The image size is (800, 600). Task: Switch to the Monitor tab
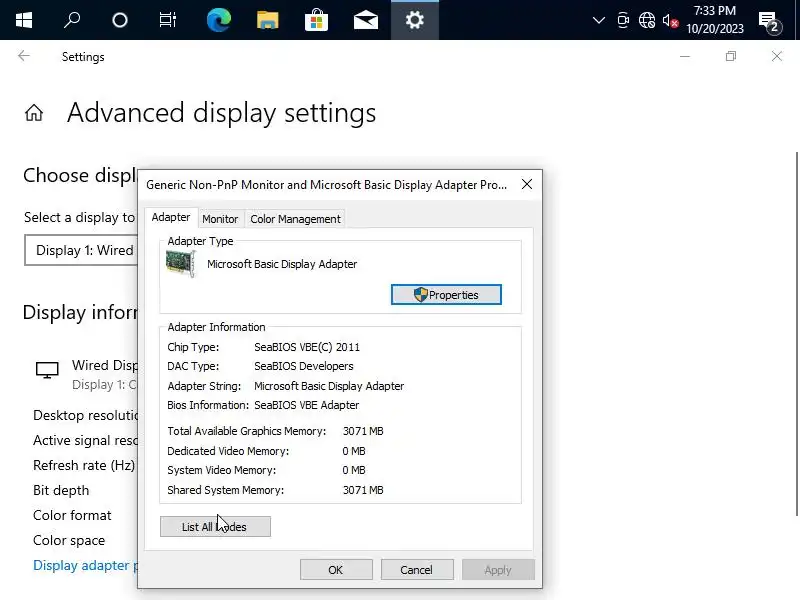220,219
